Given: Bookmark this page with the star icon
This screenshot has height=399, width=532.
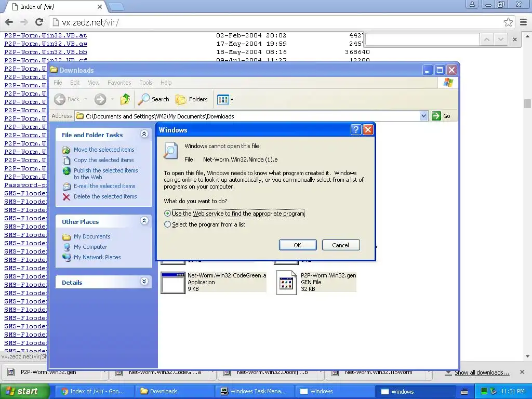Looking at the screenshot, I should tap(508, 22).
